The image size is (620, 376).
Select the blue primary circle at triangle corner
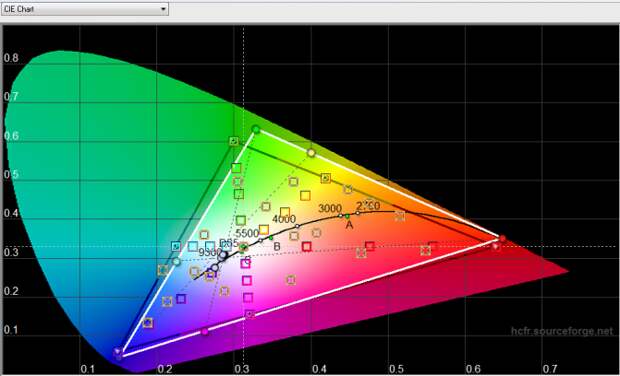[x=117, y=351]
